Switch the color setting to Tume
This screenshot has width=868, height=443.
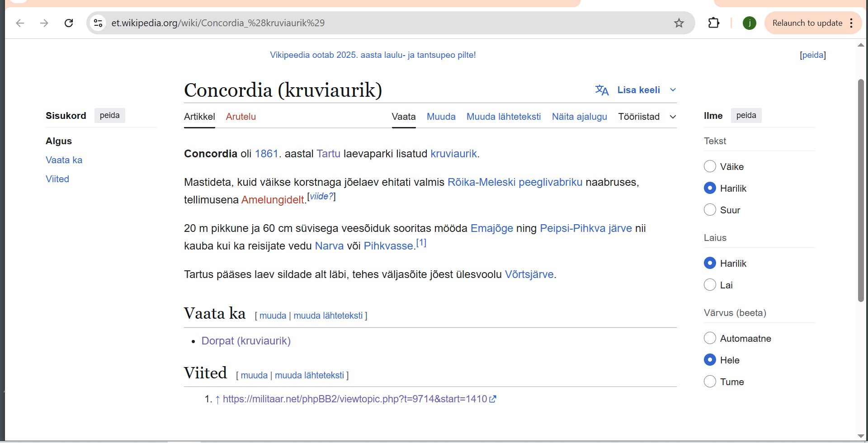click(710, 382)
